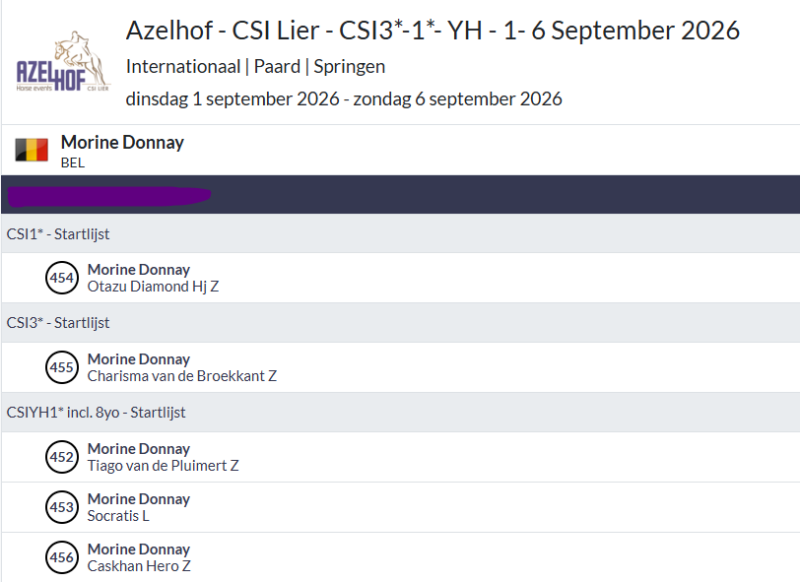The height and width of the screenshot is (582, 800).
Task: Open the CSI1* - Startlijst section header
Action: point(401,234)
